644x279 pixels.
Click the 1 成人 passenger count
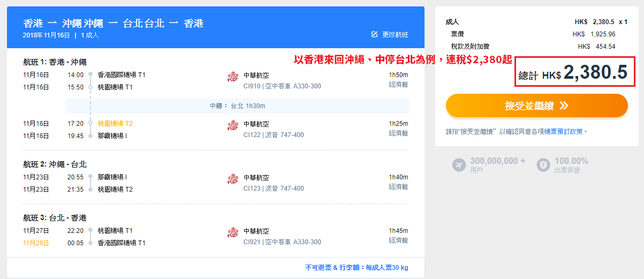point(90,35)
